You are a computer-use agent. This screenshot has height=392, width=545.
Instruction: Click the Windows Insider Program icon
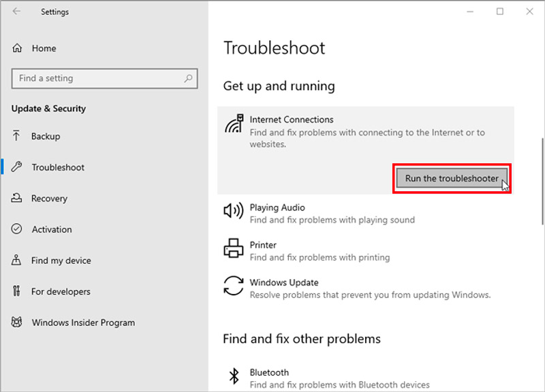[17, 323]
